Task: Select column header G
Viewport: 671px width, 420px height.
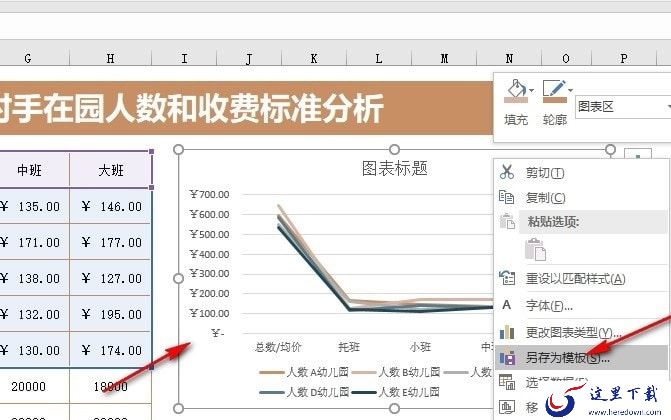Action: [x=28, y=58]
